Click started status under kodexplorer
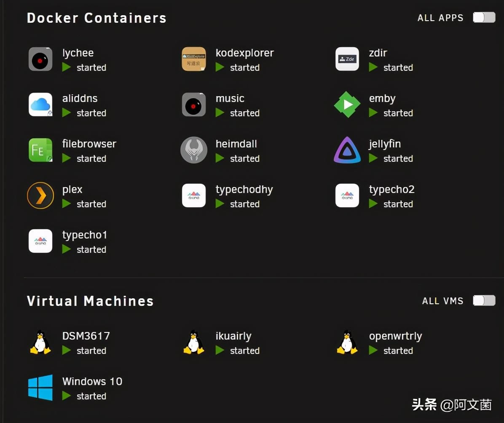Viewport: 504px width, 423px height. pyautogui.click(x=244, y=67)
